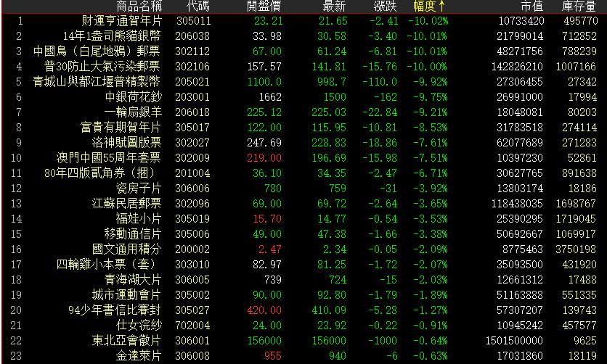Click percentage -9.75%
Viewport: 607px width, 364px height.
pos(430,97)
